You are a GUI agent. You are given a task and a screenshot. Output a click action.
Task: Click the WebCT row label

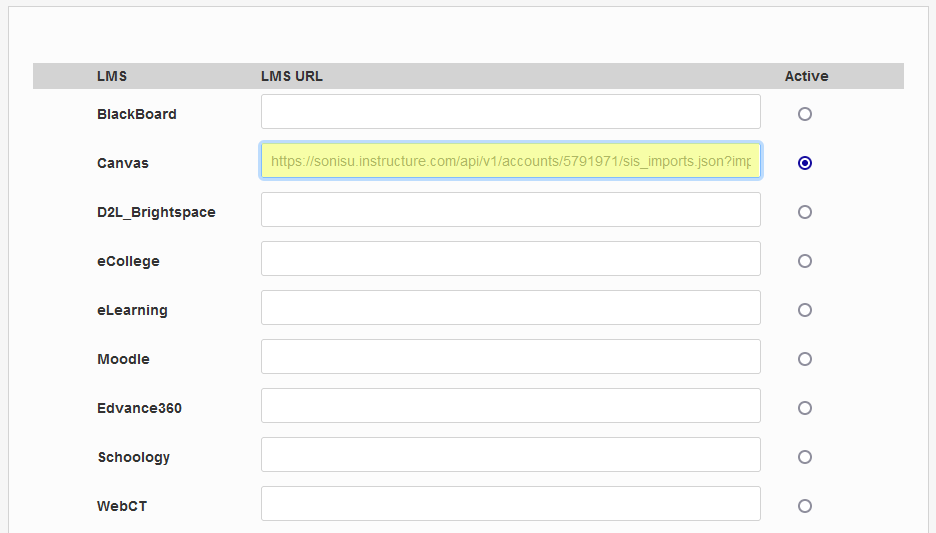click(x=122, y=506)
